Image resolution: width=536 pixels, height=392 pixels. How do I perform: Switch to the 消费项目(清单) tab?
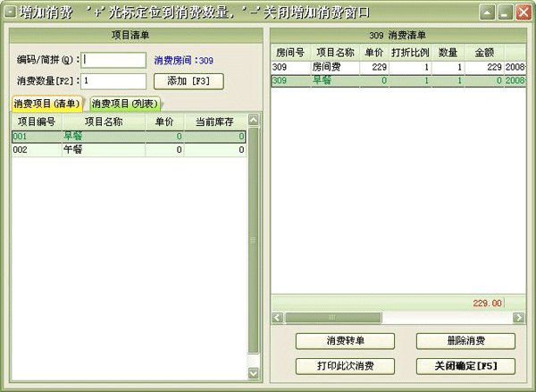pyautogui.click(x=46, y=104)
